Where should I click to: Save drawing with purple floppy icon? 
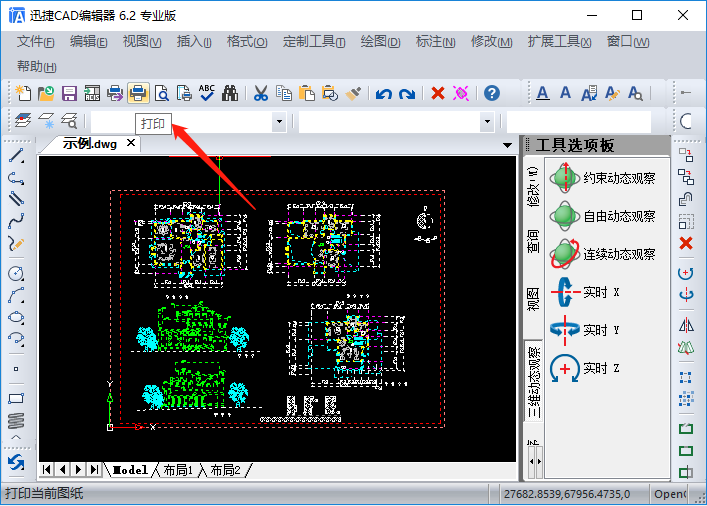click(69, 93)
